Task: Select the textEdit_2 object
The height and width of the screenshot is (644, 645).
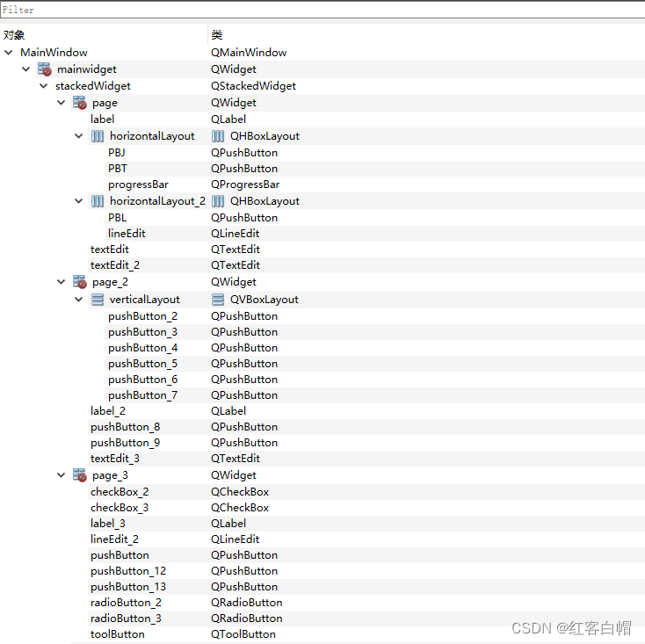Action: click(115, 265)
